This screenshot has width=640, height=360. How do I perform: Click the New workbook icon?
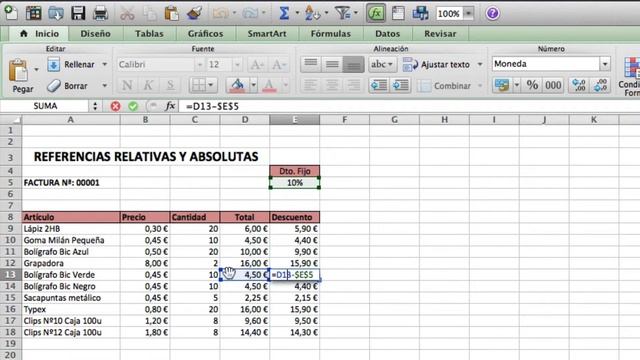[x=11, y=13]
